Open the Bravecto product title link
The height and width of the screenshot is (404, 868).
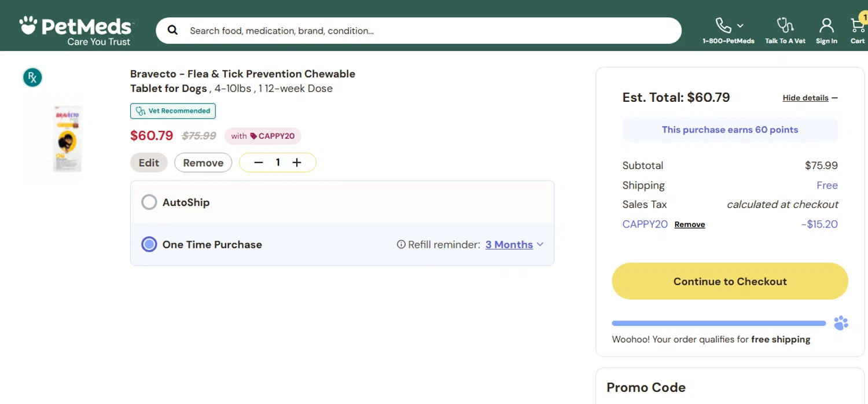242,81
